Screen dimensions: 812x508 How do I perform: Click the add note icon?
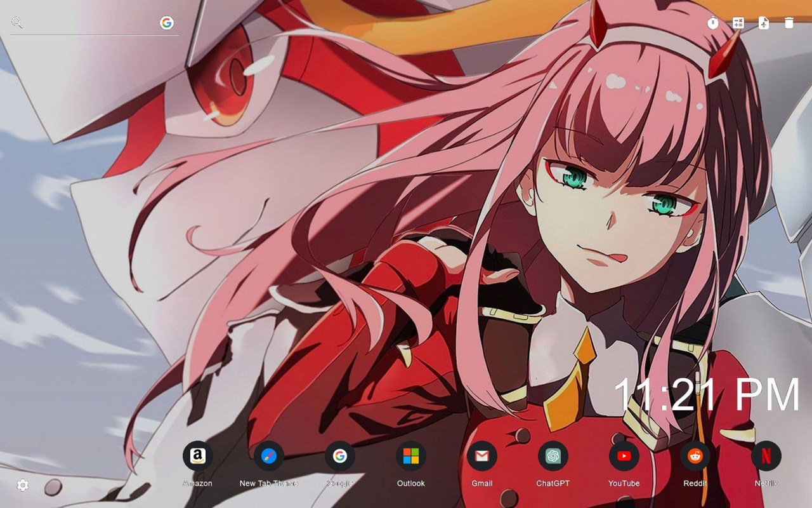point(764,23)
